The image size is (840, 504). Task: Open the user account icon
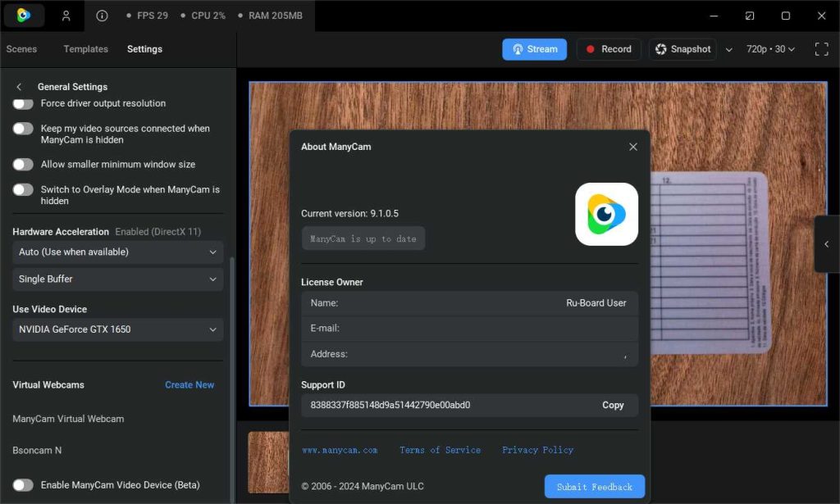coord(66,16)
